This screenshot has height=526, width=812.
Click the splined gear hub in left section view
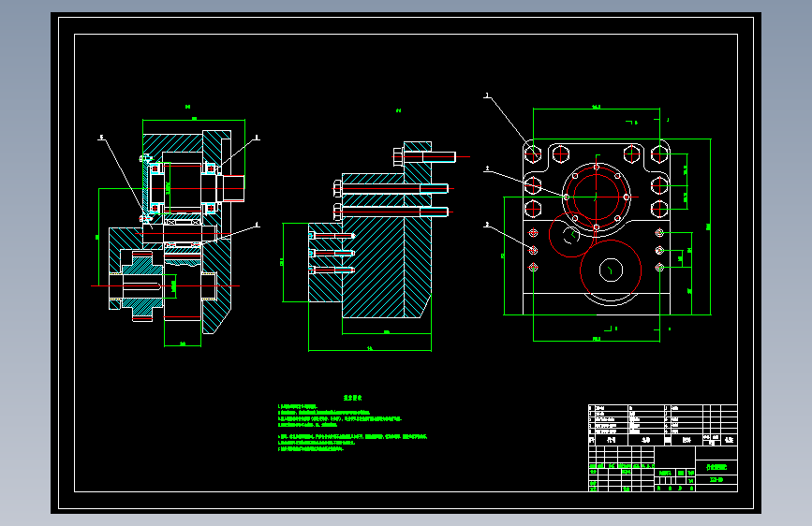pyautogui.click(x=143, y=286)
